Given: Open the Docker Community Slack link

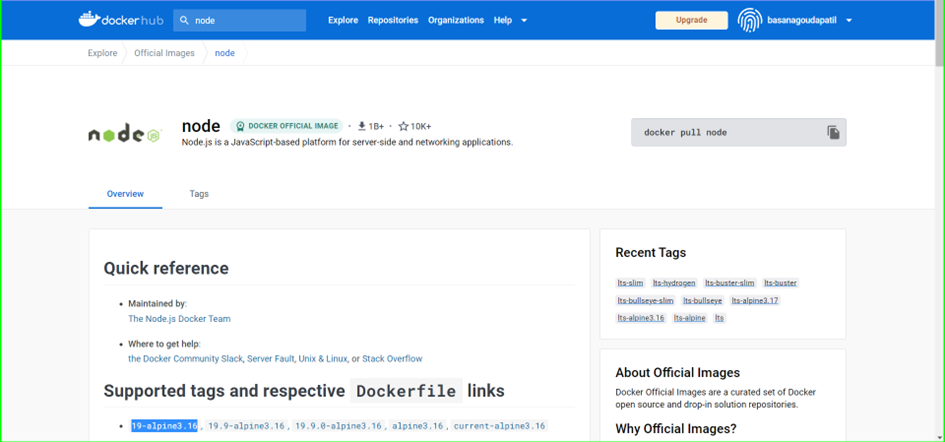Looking at the screenshot, I should 185,358.
